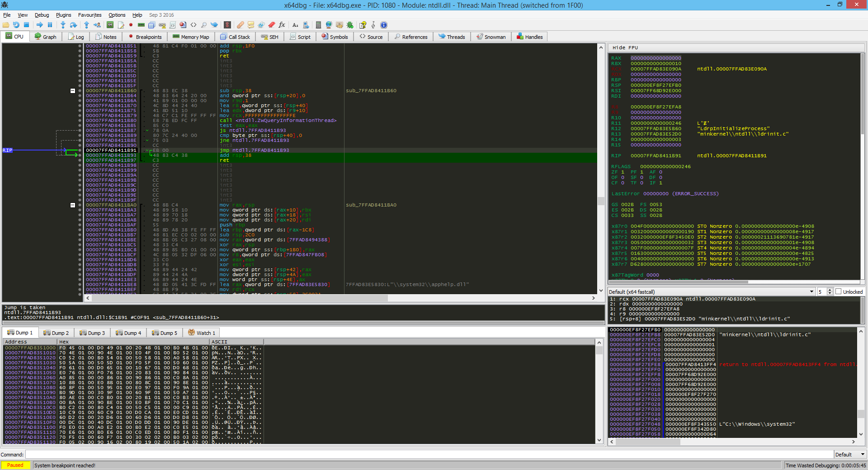Image resolution: width=868 pixels, height=470 pixels.
Task: Click the disassembly horizontal scrollbar thumb
Action: click(240, 298)
